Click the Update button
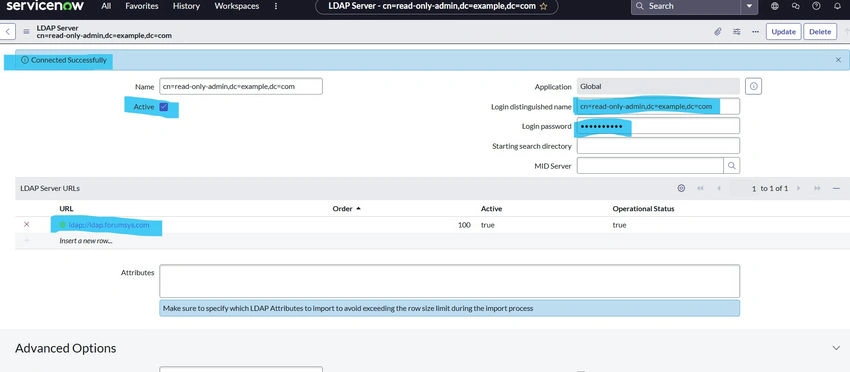 pyautogui.click(x=783, y=31)
